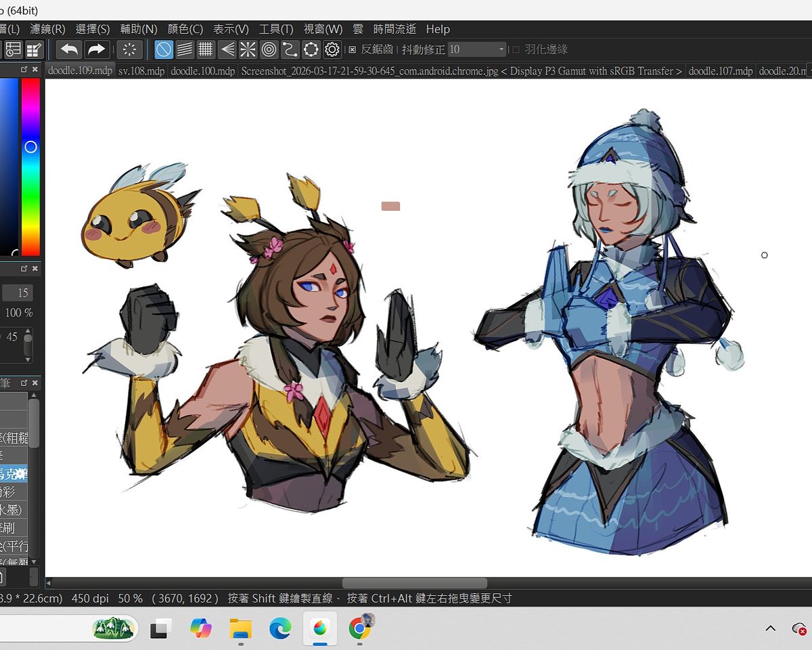Close the brush size panel
This screenshot has height=650, width=812.
tap(35, 269)
